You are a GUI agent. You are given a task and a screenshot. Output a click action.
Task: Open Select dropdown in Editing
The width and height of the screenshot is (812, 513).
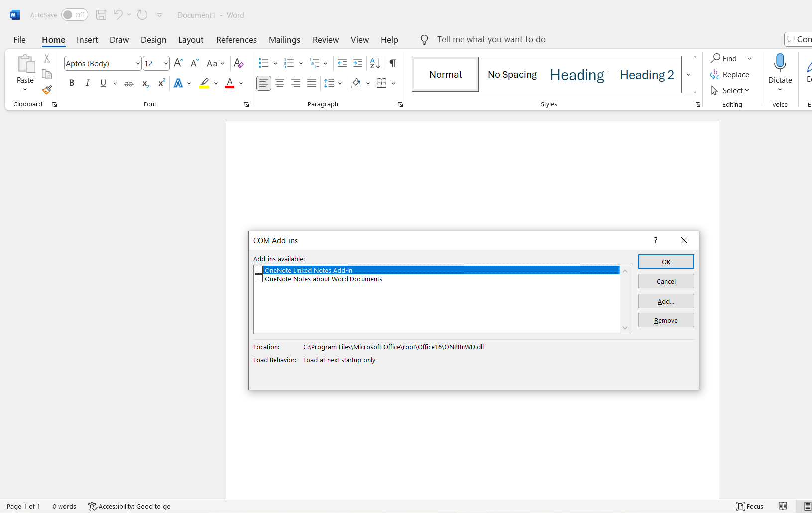730,90
